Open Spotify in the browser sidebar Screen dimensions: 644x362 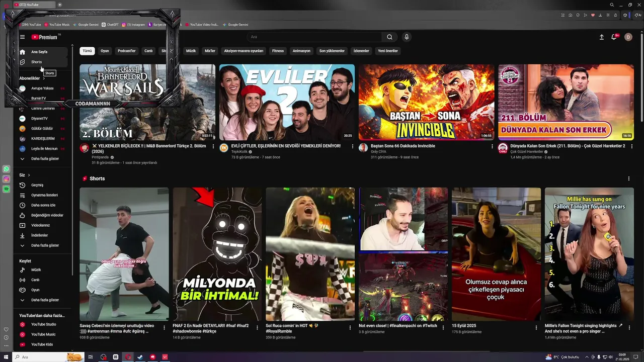point(7,189)
